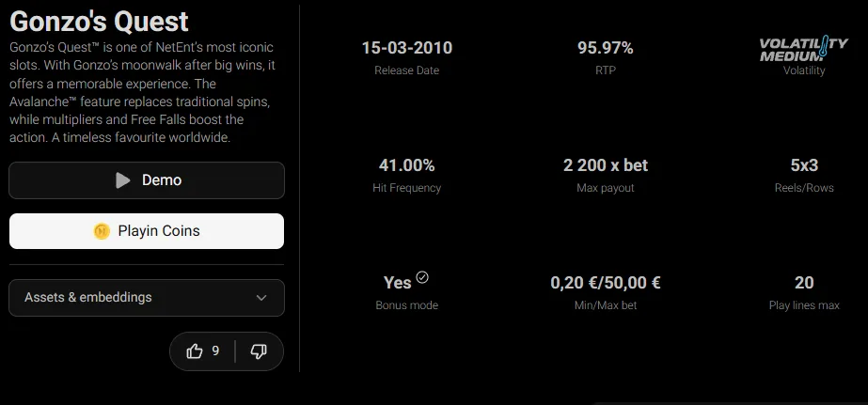Expand the Assets & embeddings chevron
This screenshot has width=868, height=405.
point(261,298)
